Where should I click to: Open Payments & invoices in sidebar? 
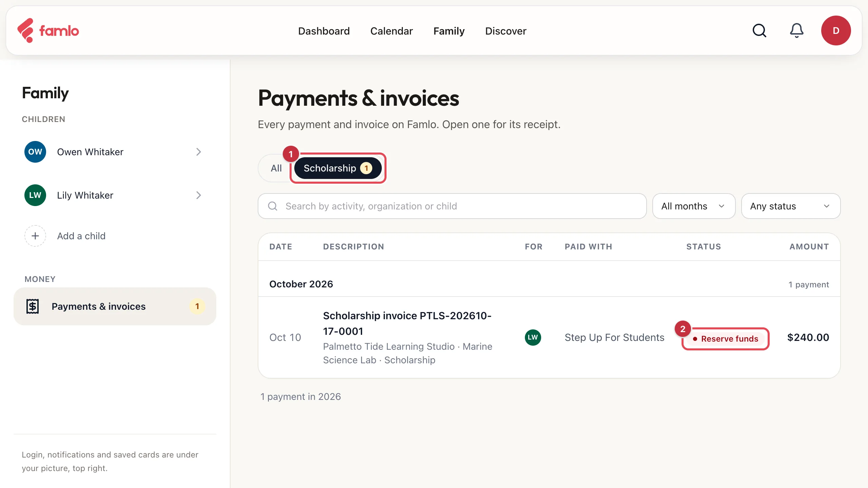pos(115,306)
